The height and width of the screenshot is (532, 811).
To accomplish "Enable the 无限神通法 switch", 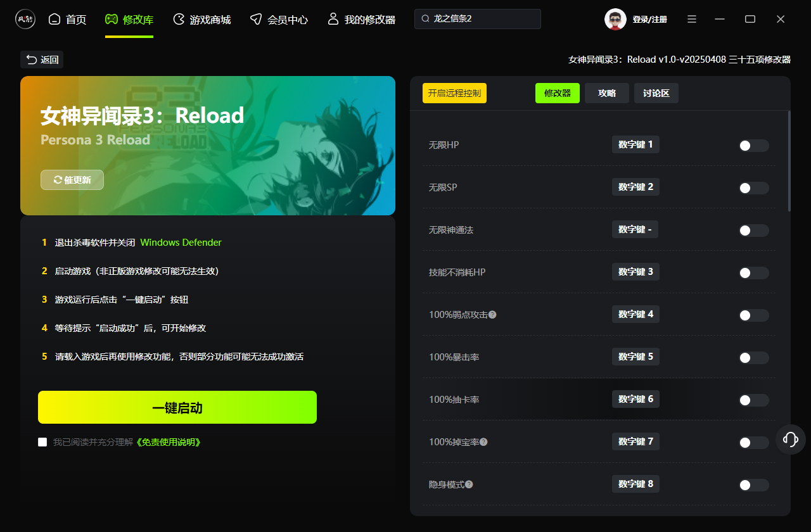I will 754,231.
